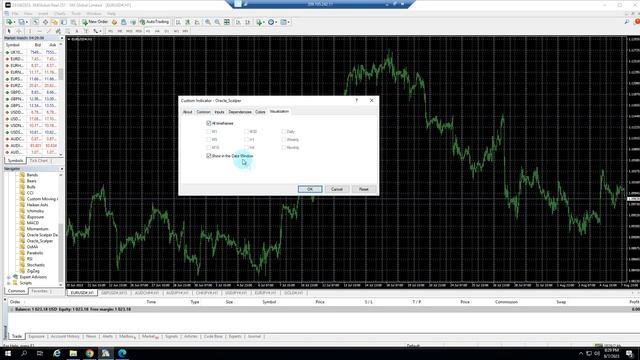Image resolution: width=640 pixels, height=360 pixels.
Task: Open the New Chart toolbar icon
Action: tap(9, 22)
